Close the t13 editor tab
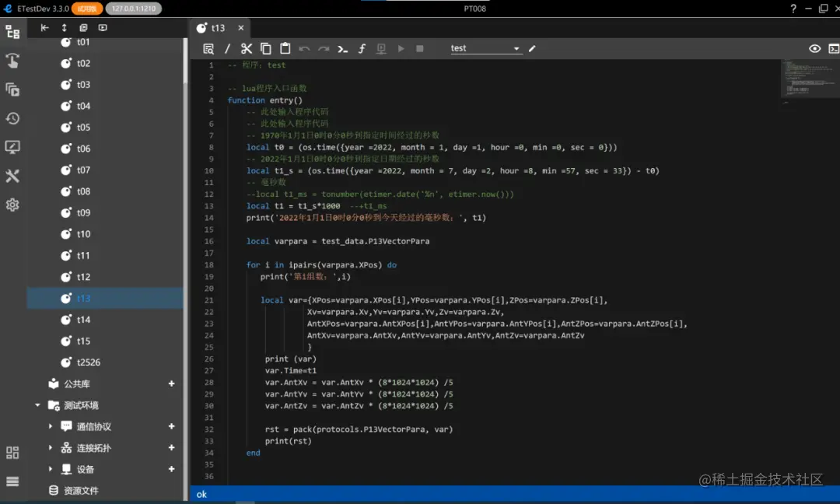Image resolution: width=840 pixels, height=504 pixels. click(x=241, y=28)
